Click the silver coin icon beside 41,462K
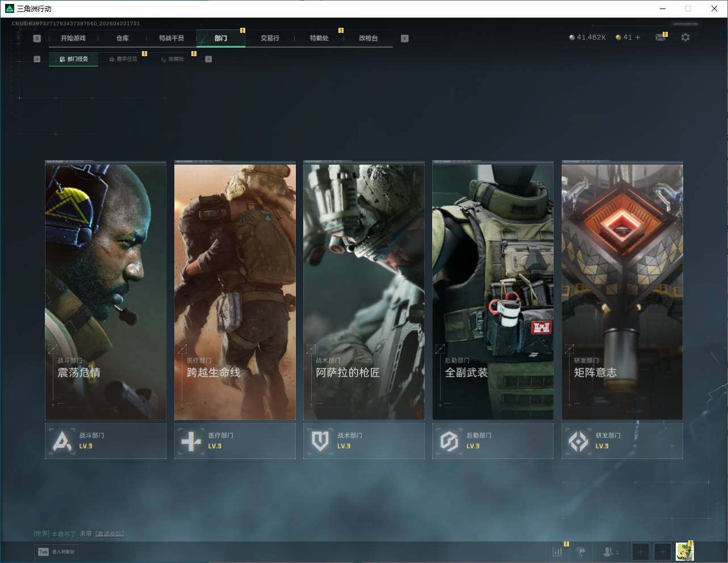 (x=572, y=37)
